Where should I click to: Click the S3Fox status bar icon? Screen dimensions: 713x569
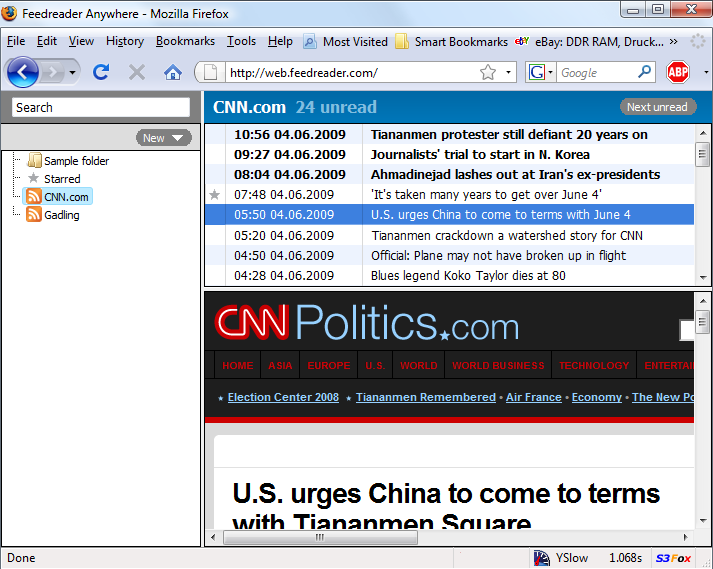(x=672, y=558)
